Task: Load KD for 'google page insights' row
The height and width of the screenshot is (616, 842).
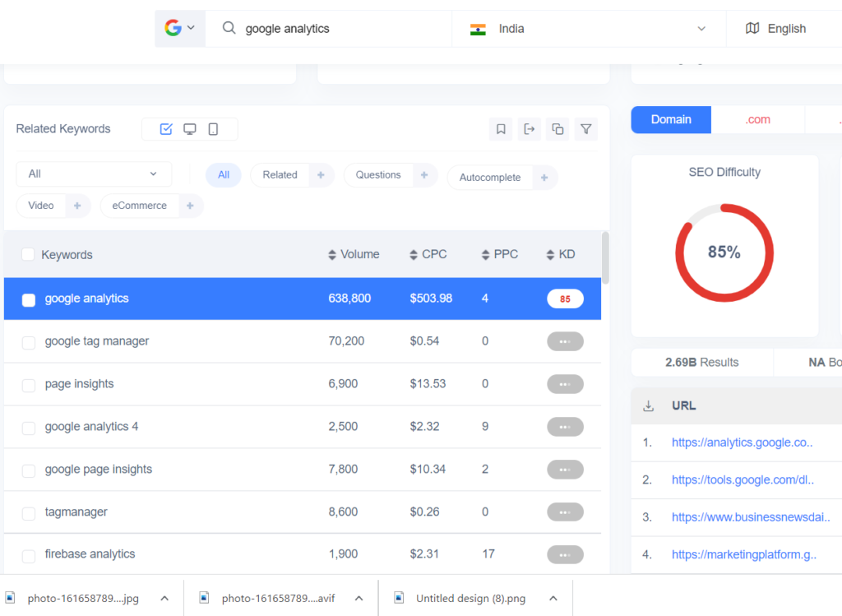Action: point(565,470)
